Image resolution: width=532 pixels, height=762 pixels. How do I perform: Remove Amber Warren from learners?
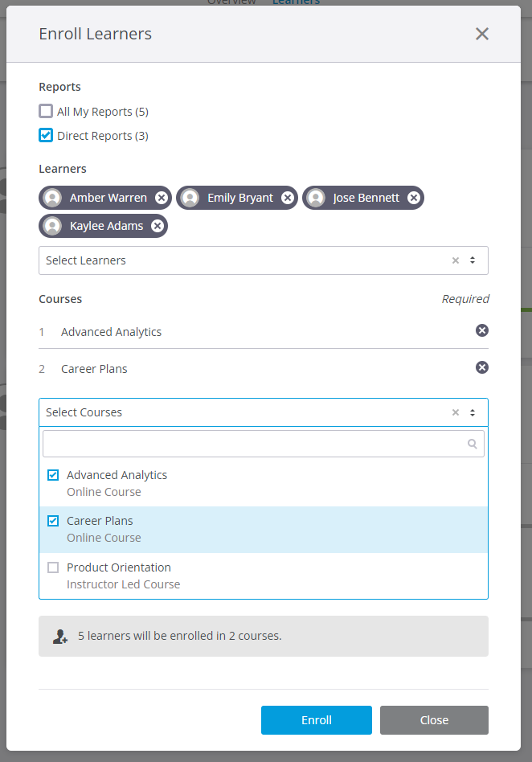pyautogui.click(x=162, y=198)
